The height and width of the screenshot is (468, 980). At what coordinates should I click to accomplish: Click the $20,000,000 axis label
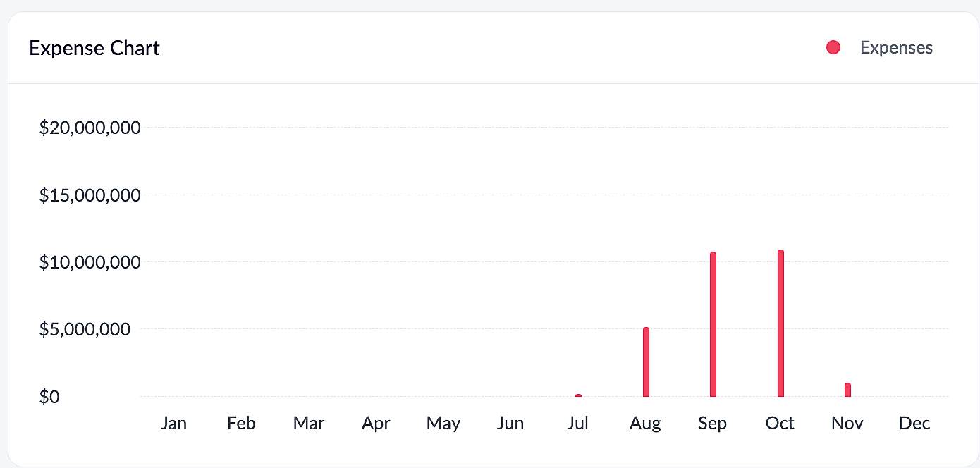(90, 128)
